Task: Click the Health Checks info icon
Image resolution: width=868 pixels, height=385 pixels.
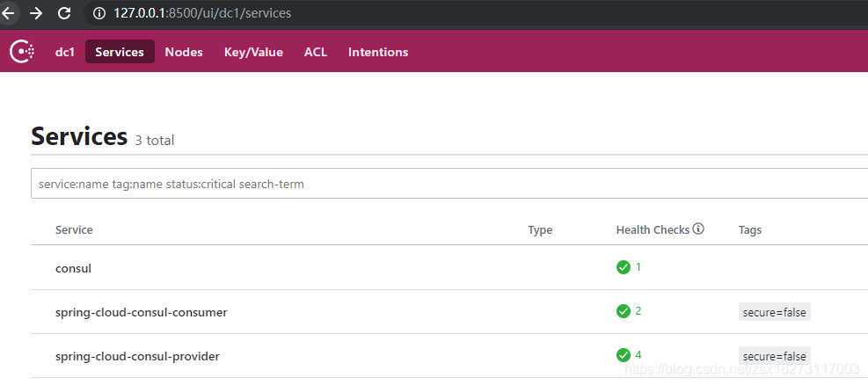Action: [698, 229]
